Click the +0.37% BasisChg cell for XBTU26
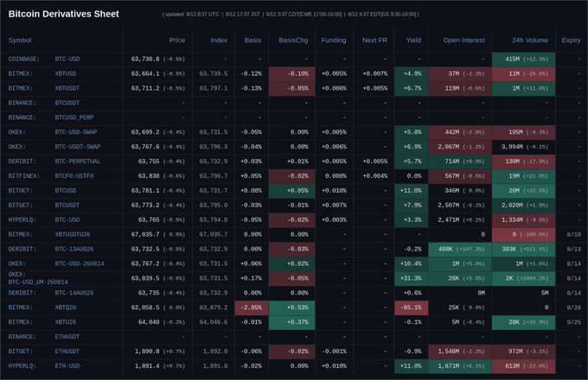This screenshot has width=588, height=380. [292, 322]
